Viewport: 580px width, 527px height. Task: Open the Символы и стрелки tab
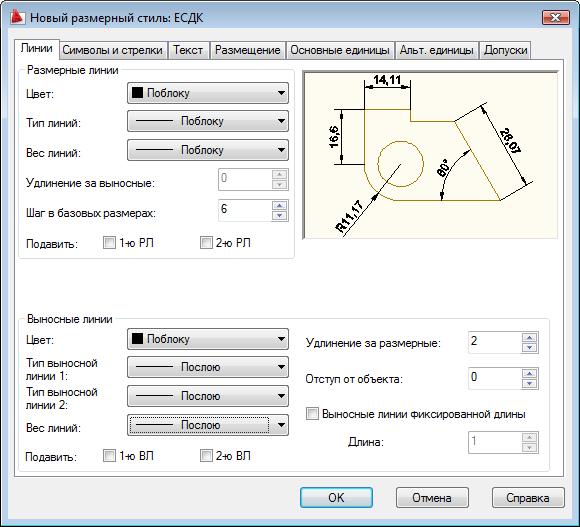pyautogui.click(x=112, y=50)
